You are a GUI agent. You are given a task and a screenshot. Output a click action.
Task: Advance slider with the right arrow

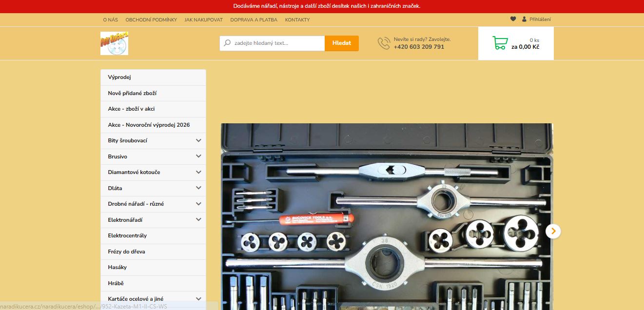pyautogui.click(x=553, y=231)
